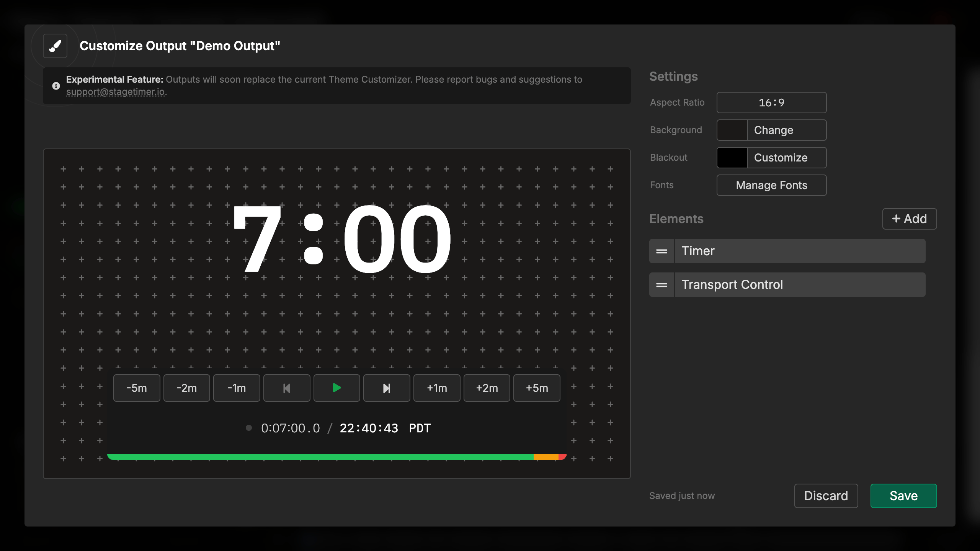
Task: Save the output customization
Action: coord(903,496)
